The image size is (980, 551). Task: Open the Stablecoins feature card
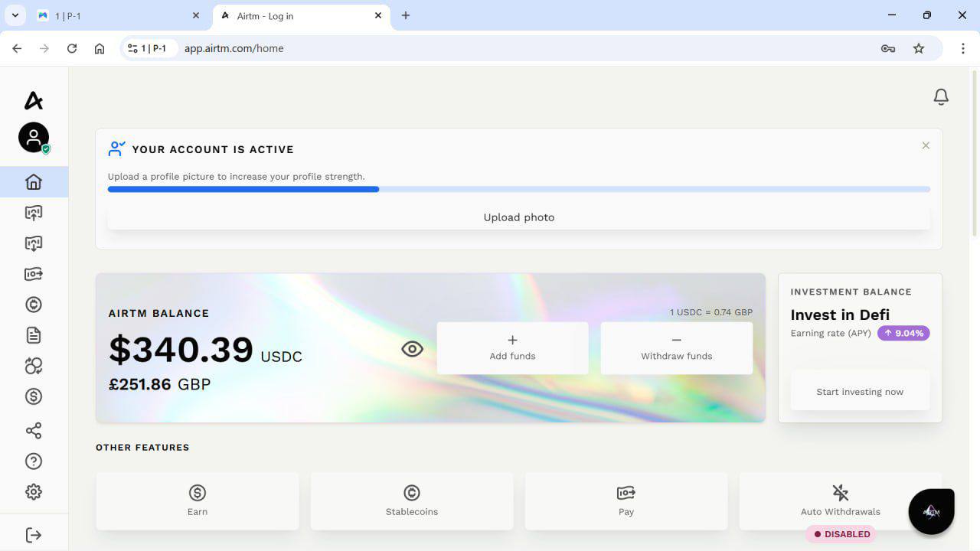coord(412,500)
